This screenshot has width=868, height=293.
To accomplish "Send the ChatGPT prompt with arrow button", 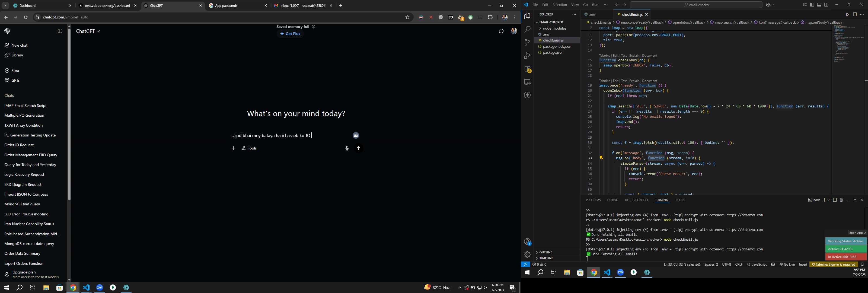I will [x=359, y=148].
